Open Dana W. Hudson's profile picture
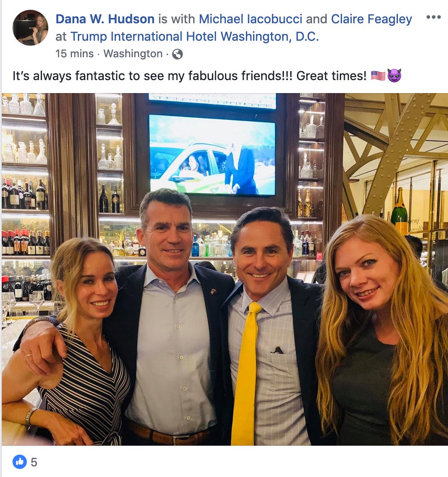This screenshot has height=477, width=448. point(30,27)
